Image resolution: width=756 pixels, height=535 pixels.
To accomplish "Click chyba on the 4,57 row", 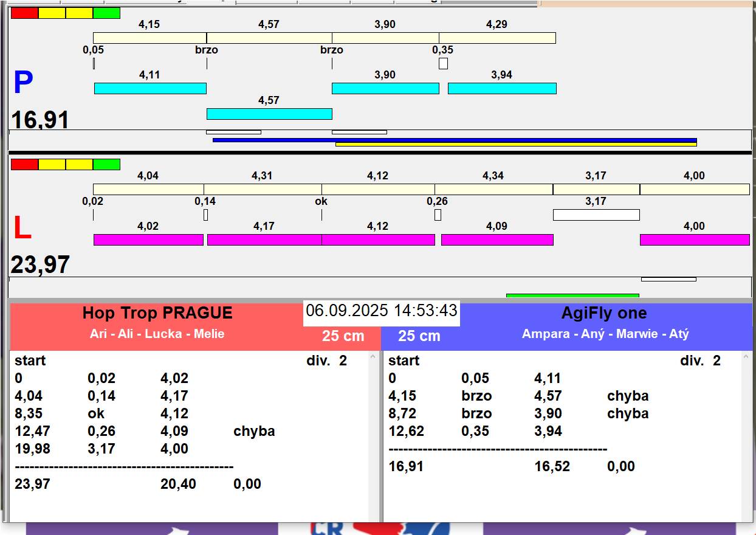I will (628, 396).
